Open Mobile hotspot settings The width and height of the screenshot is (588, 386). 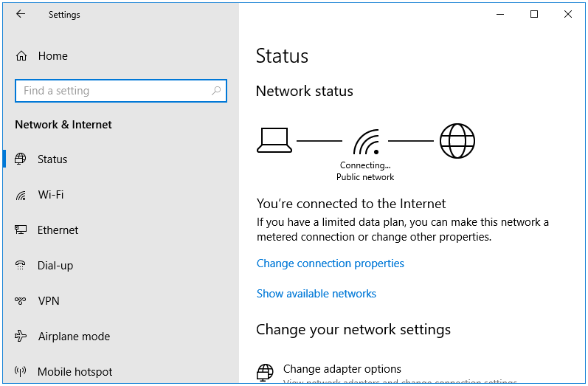[x=120, y=371]
